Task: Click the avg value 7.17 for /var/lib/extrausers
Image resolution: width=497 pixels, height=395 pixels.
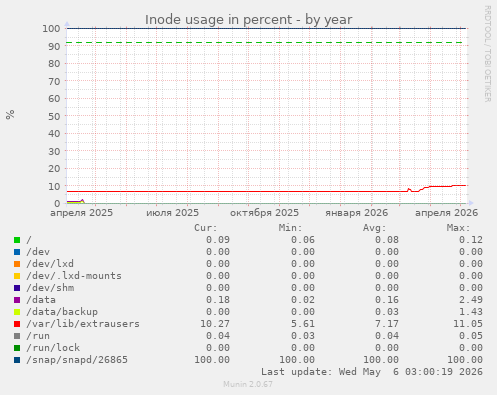Action: pos(387,324)
